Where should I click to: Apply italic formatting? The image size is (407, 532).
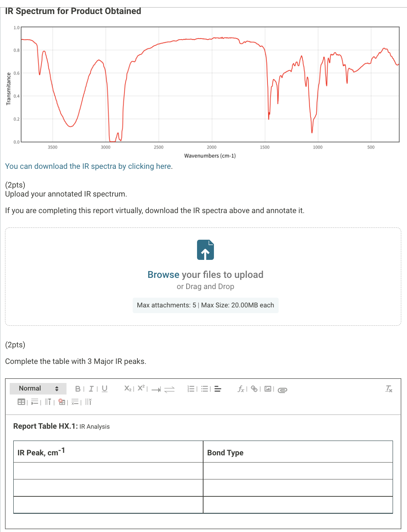tap(91, 389)
